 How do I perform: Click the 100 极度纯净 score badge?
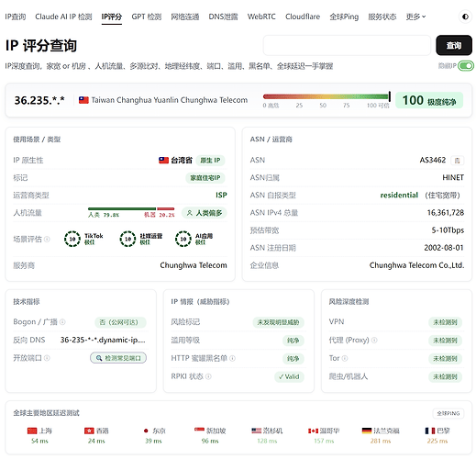(429, 100)
